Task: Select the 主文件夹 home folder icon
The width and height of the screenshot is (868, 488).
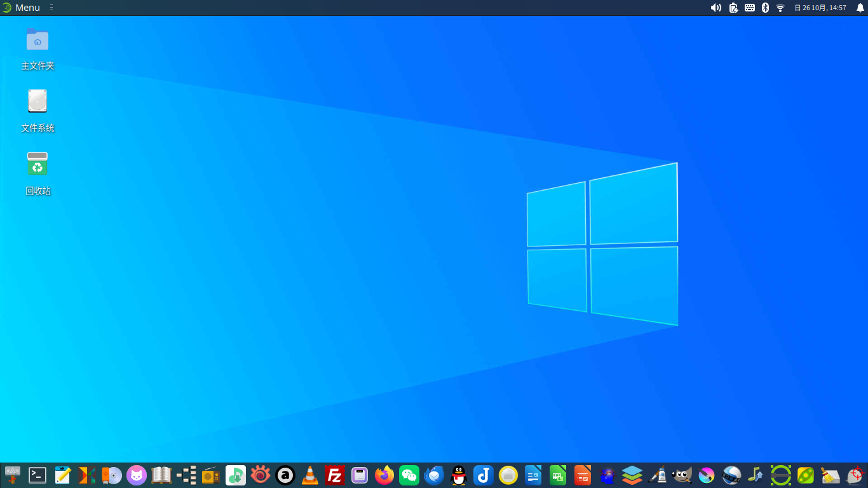Action: [37, 39]
